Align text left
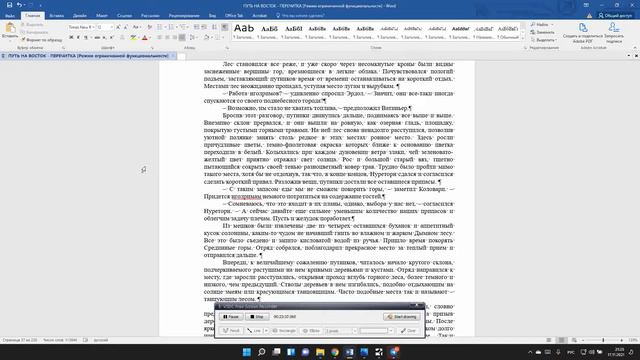The width and height of the screenshot is (640, 360). point(159,38)
